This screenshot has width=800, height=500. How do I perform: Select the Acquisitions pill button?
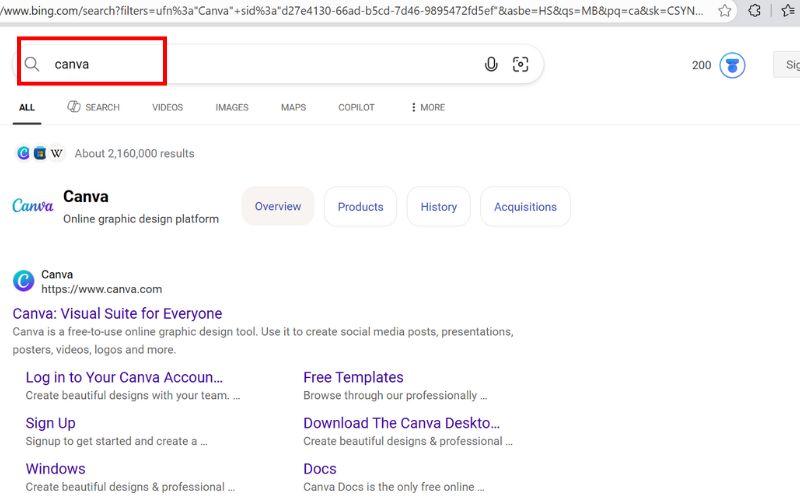525,207
